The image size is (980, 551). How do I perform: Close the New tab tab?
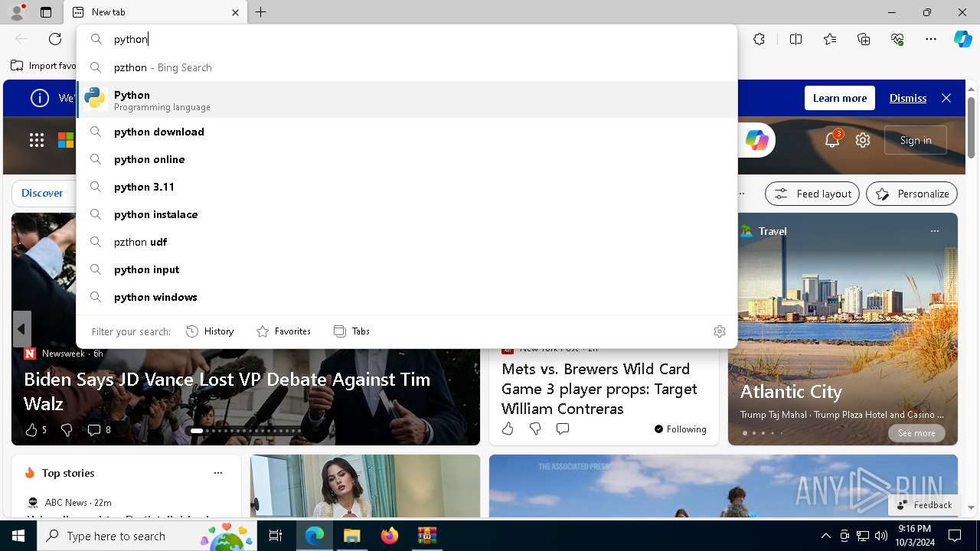click(235, 12)
